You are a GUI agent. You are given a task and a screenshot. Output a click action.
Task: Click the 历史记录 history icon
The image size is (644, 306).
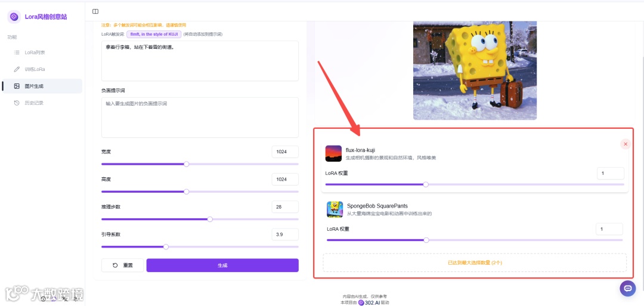(x=17, y=103)
